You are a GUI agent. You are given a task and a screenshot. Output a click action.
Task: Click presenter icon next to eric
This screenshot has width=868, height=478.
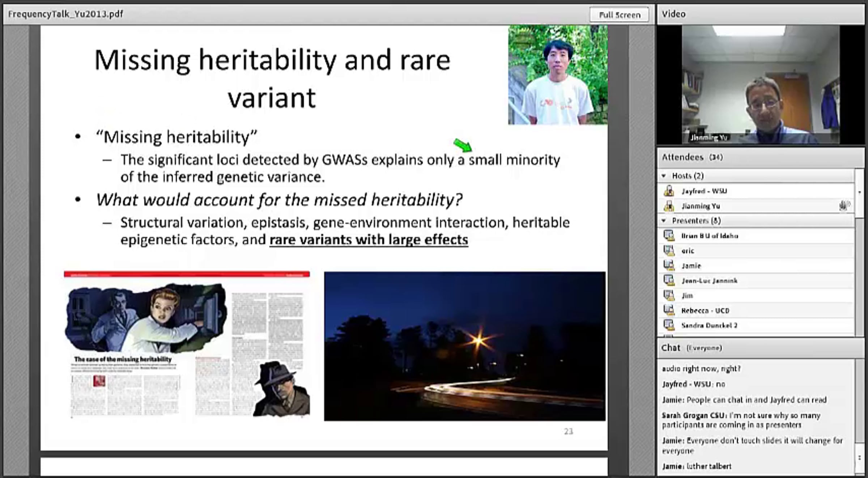669,251
